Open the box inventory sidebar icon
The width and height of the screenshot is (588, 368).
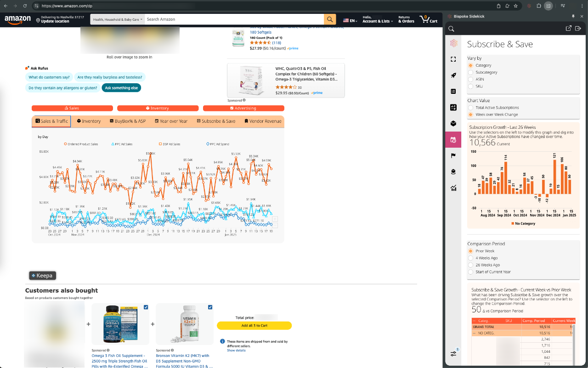453,123
